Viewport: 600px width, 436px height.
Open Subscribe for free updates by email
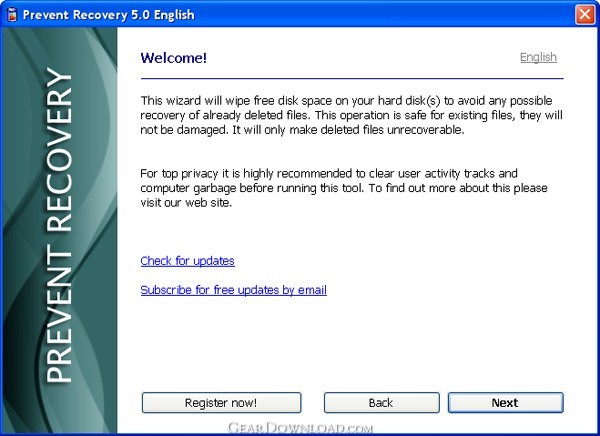[x=233, y=290]
